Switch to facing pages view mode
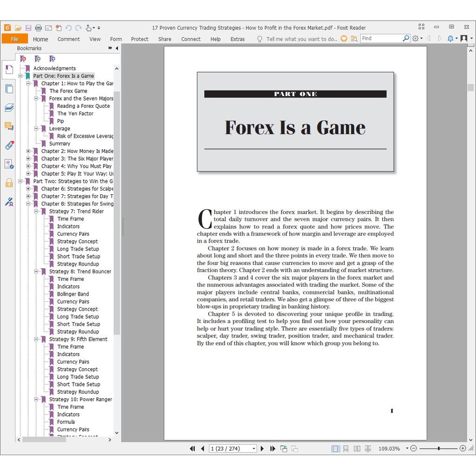476x476 pixels. coord(357,449)
